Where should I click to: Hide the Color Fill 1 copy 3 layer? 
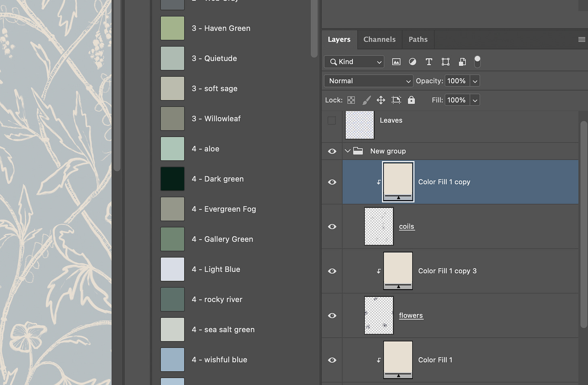coord(332,271)
